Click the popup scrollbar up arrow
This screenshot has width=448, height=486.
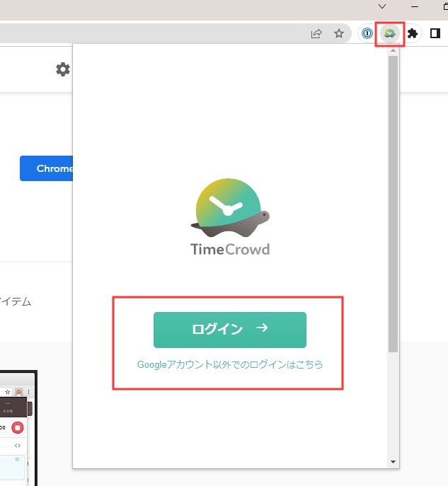393,51
